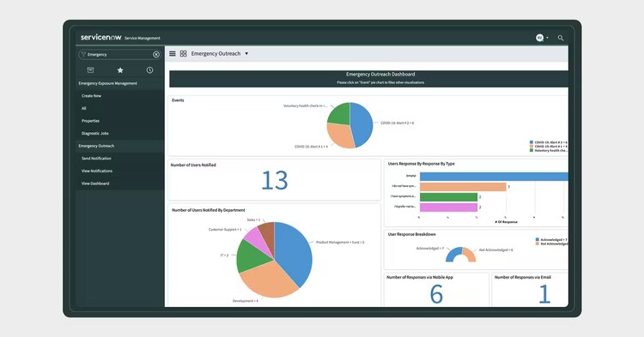Clear the Emergency navigator filter

[x=156, y=55]
